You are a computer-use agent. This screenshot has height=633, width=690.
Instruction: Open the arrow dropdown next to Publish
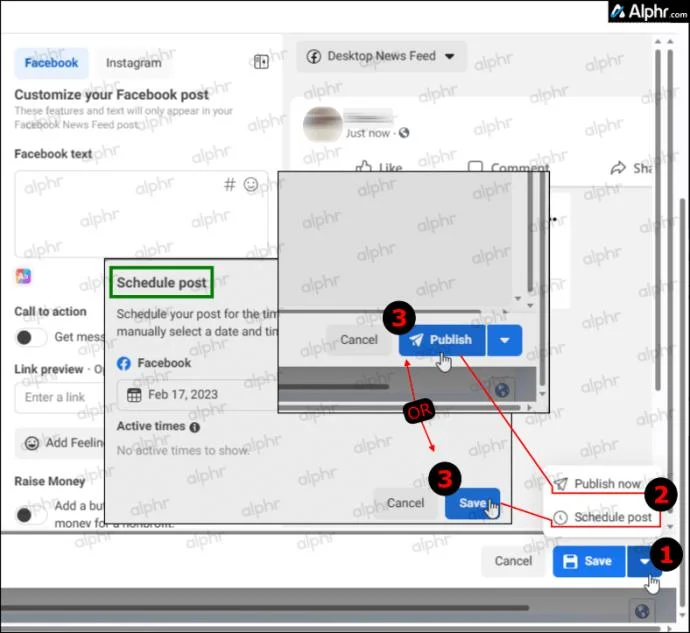click(x=504, y=340)
